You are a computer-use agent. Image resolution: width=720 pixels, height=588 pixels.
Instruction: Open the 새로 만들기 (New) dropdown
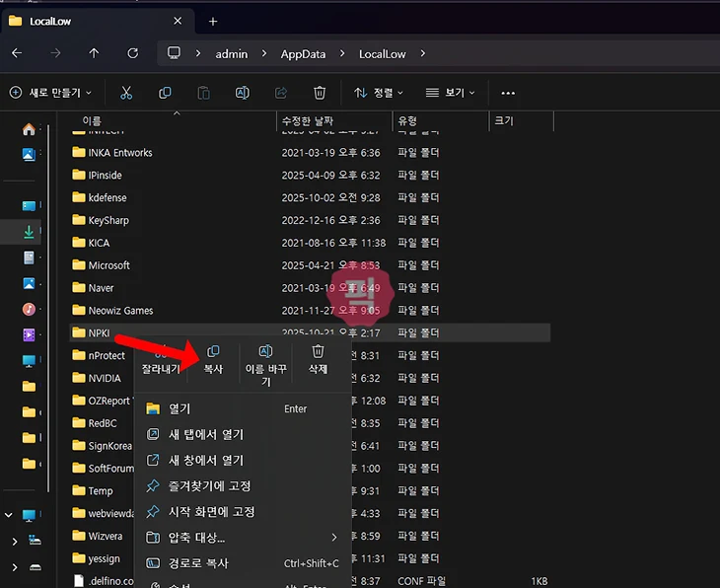pos(50,93)
